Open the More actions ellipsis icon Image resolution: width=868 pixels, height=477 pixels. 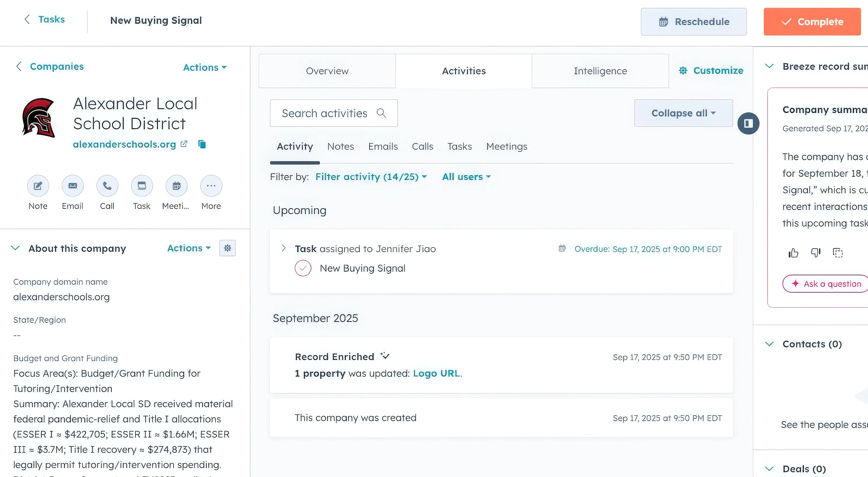pyautogui.click(x=211, y=186)
